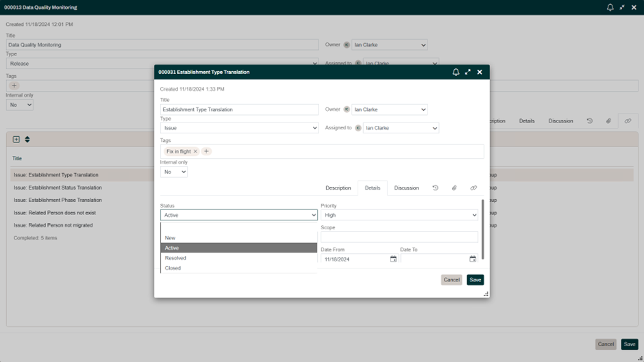Remove the 'Fix in flight' tag
Screen dimensions: 644x362
[x=195, y=151]
